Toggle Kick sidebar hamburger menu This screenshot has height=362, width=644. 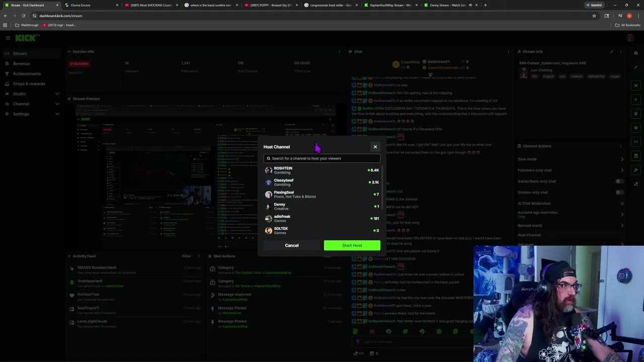pyautogui.click(x=8, y=38)
